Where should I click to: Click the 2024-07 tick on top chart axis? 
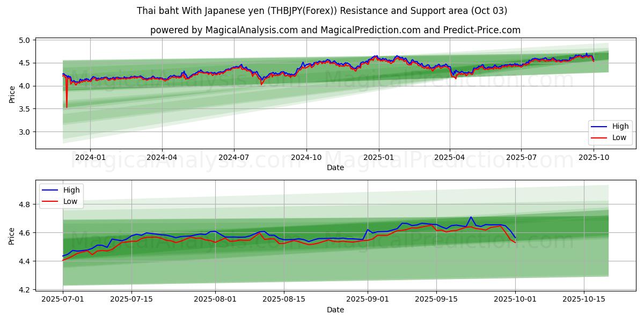click(x=234, y=157)
